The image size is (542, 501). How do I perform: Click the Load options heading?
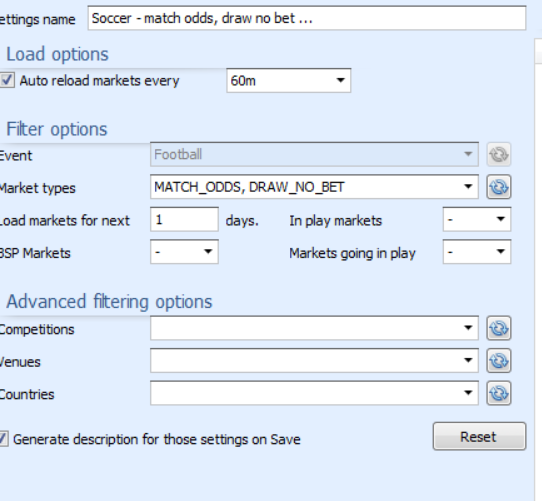point(57,54)
